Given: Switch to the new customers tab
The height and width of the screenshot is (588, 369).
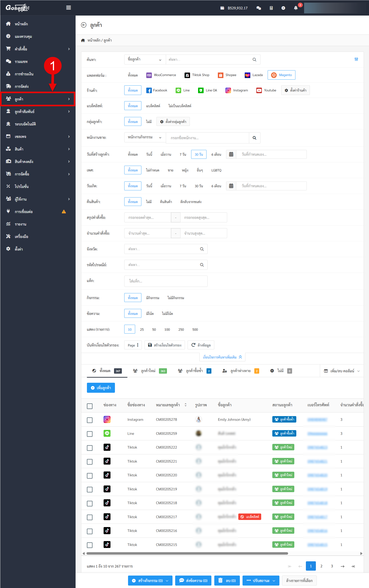Looking at the screenshot, I should coord(150,371).
